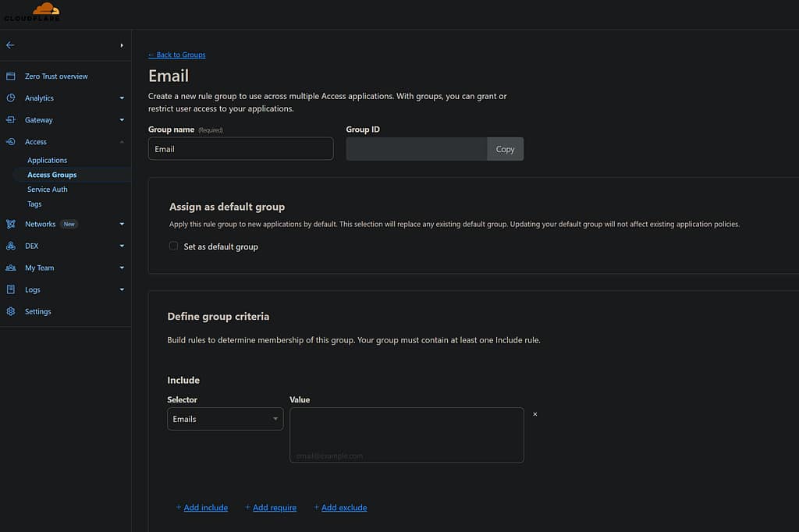Click the Analytics chart icon
799x532 pixels.
point(10,98)
